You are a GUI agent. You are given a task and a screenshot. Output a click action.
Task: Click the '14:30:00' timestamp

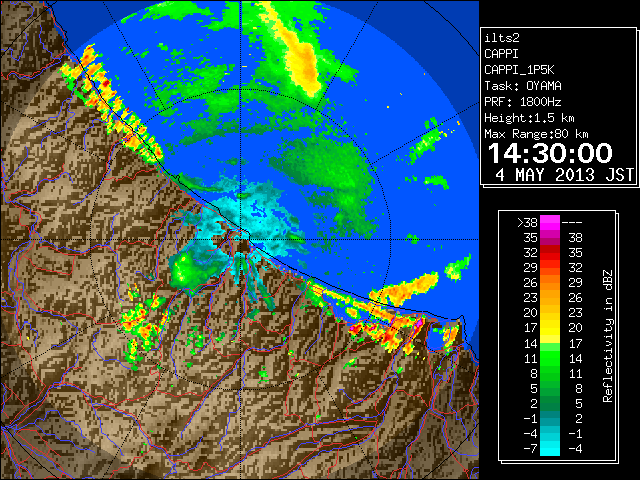(550, 153)
